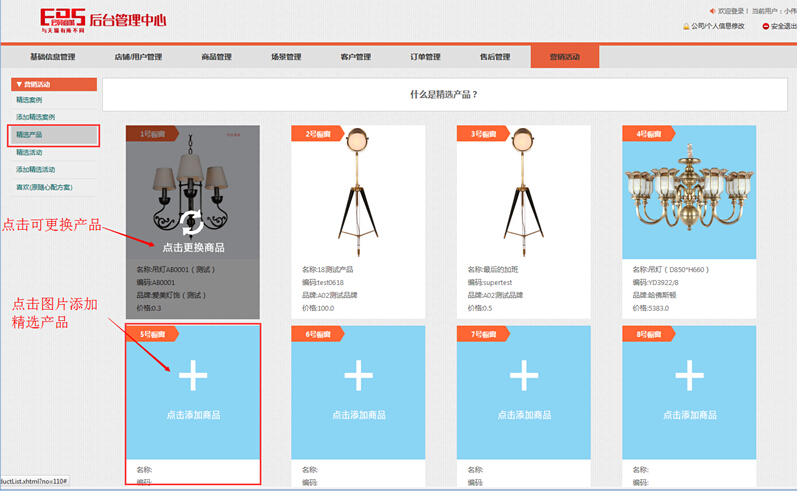Go to the 客户管理 tab
797x491 pixels.
[356, 57]
